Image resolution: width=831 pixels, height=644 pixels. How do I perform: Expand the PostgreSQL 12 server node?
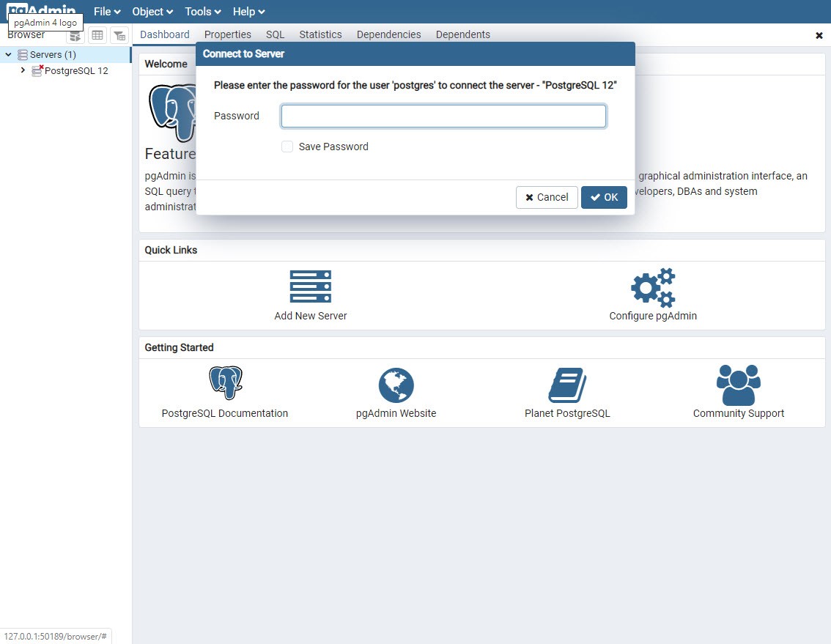click(23, 70)
